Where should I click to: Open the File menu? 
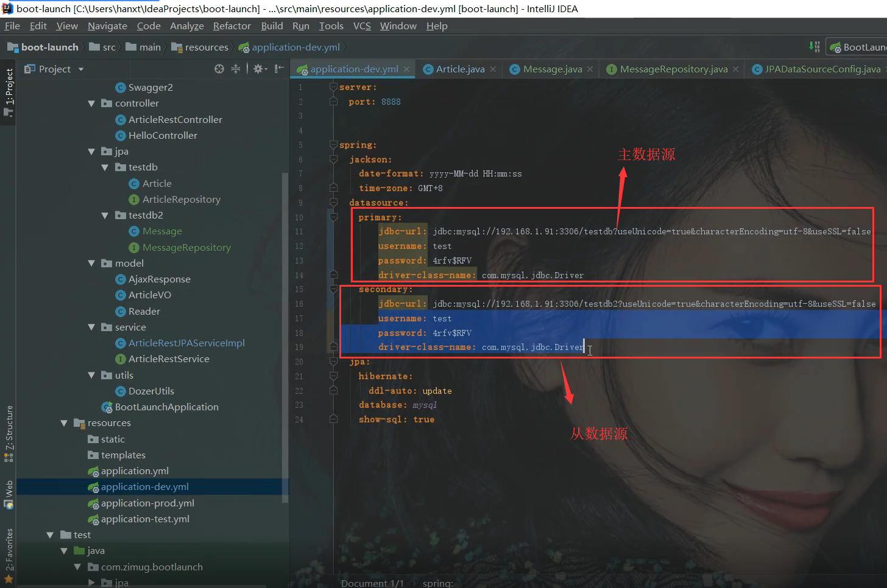tap(12, 26)
